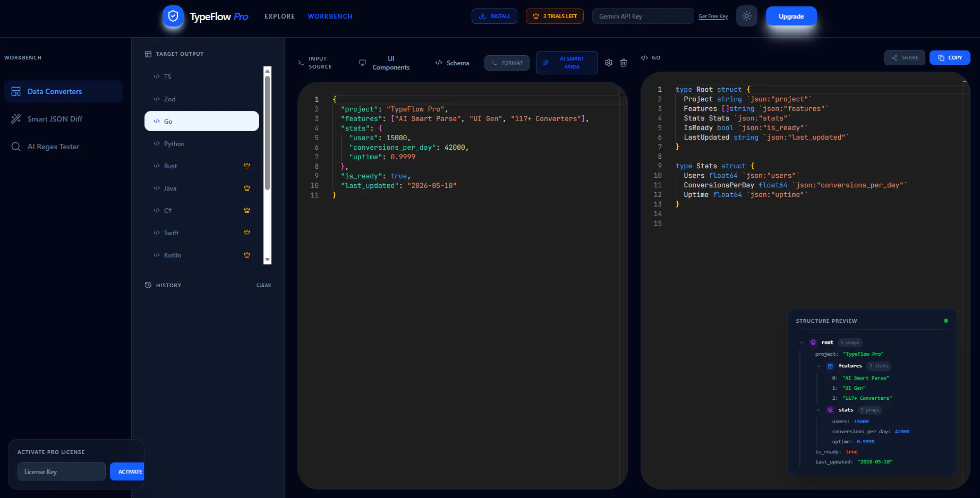
Task: Click the Pro crown icon beside C#
Action: (x=247, y=210)
